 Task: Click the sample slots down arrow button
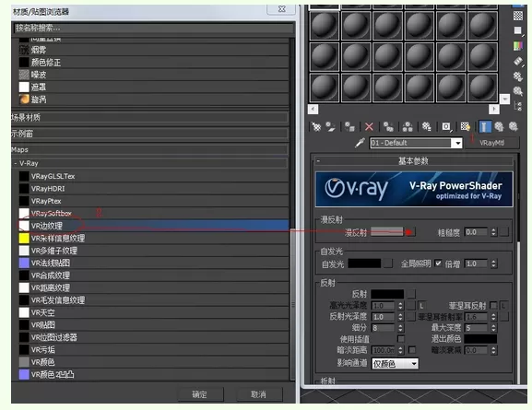pos(504,99)
